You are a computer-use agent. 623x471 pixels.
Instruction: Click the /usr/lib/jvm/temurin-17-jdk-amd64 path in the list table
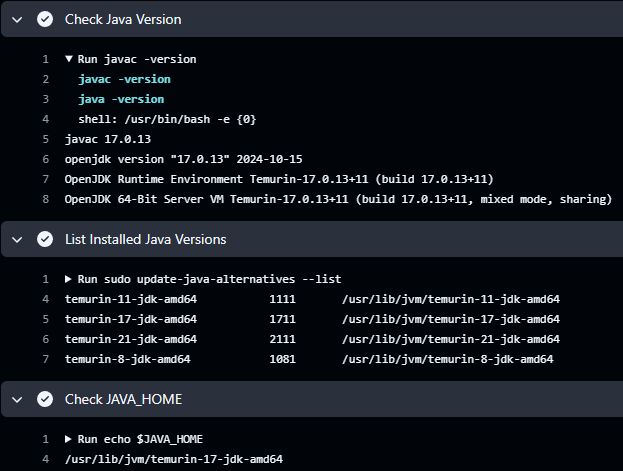(451, 319)
